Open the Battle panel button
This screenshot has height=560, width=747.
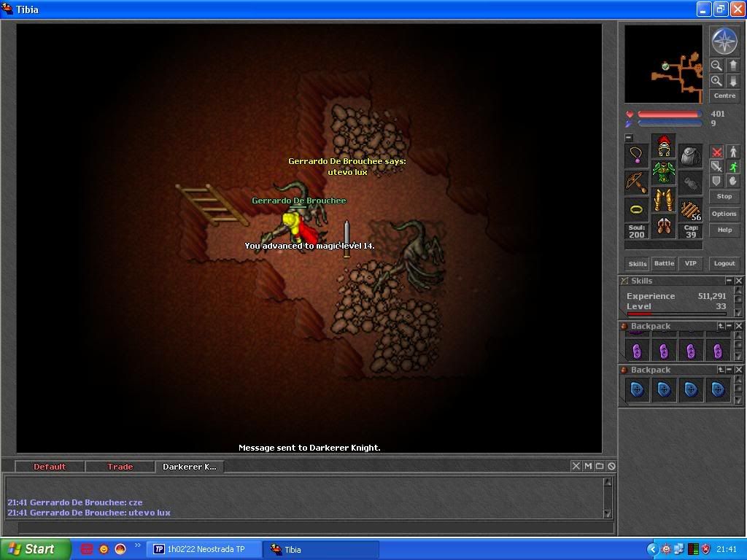[x=664, y=263]
